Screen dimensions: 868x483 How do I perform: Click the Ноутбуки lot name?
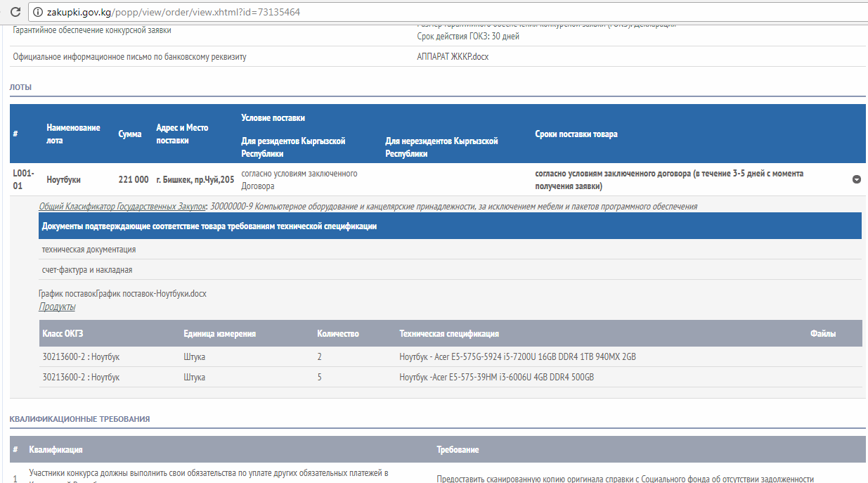point(63,180)
